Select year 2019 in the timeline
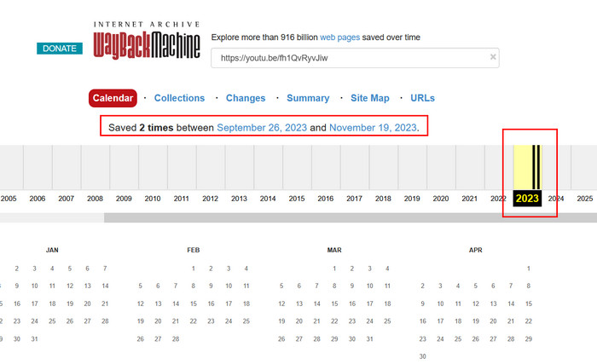597x364 pixels. coord(412,199)
